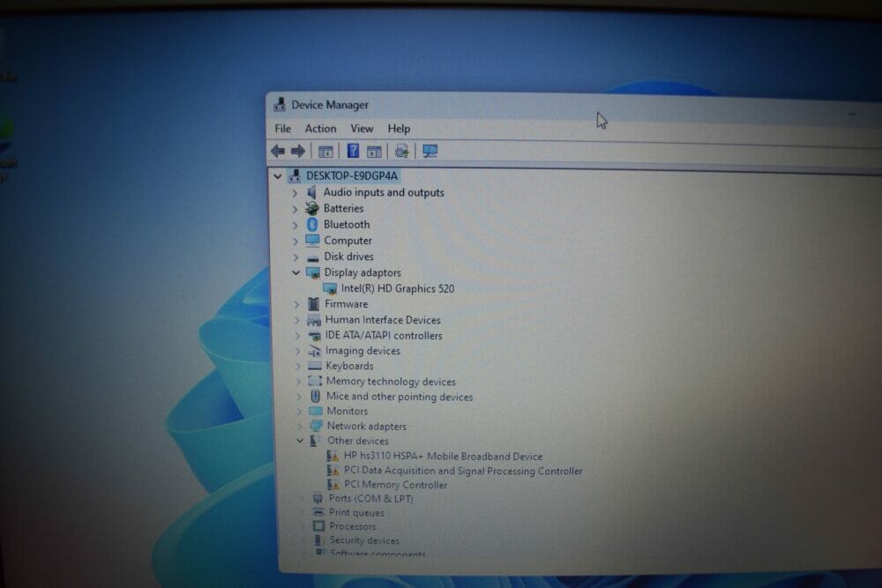Select the "Memory technology devices" label
882x588 pixels.
point(391,382)
